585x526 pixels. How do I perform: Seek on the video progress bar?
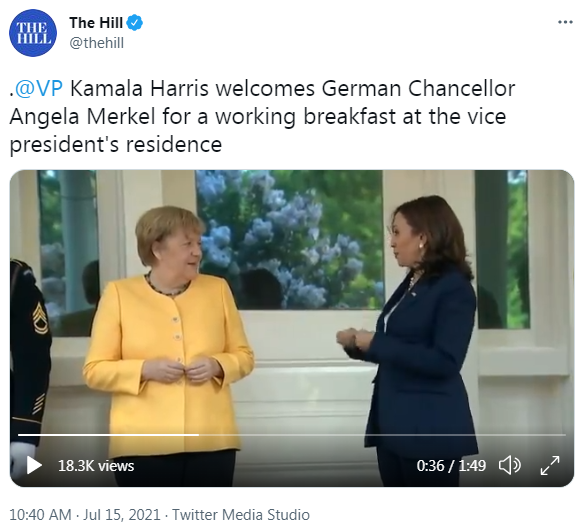coord(292,435)
